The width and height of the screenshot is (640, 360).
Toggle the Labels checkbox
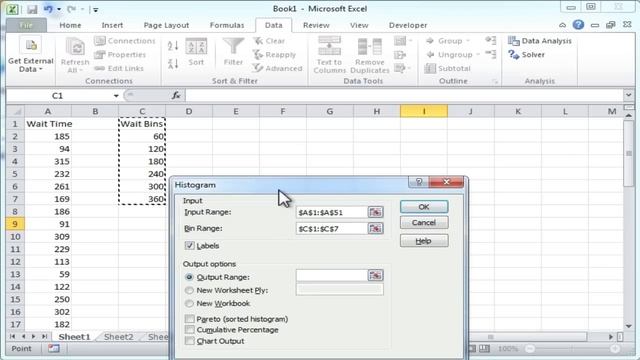(189, 246)
